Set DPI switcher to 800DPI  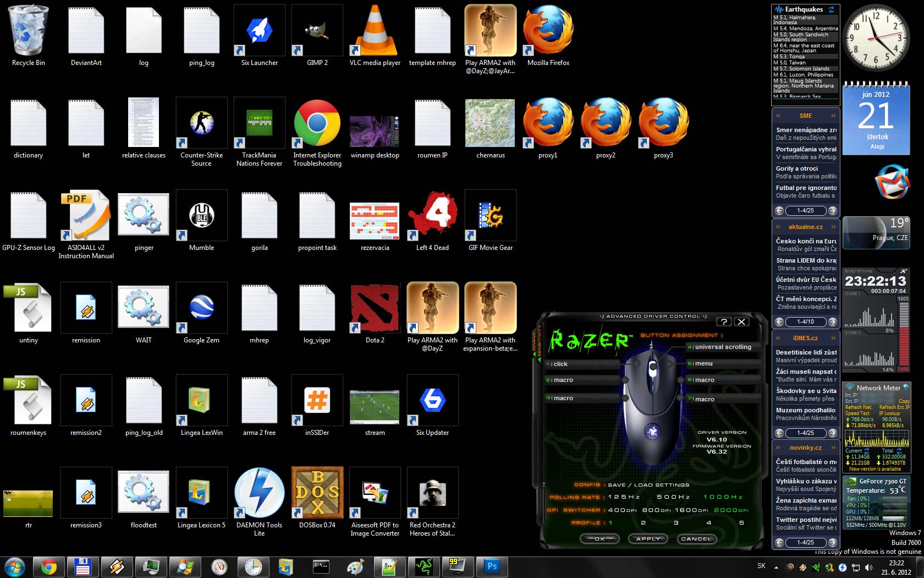657,510
